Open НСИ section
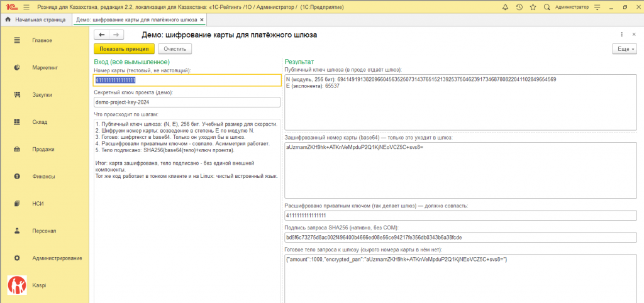This screenshot has width=644, height=303. point(38,204)
